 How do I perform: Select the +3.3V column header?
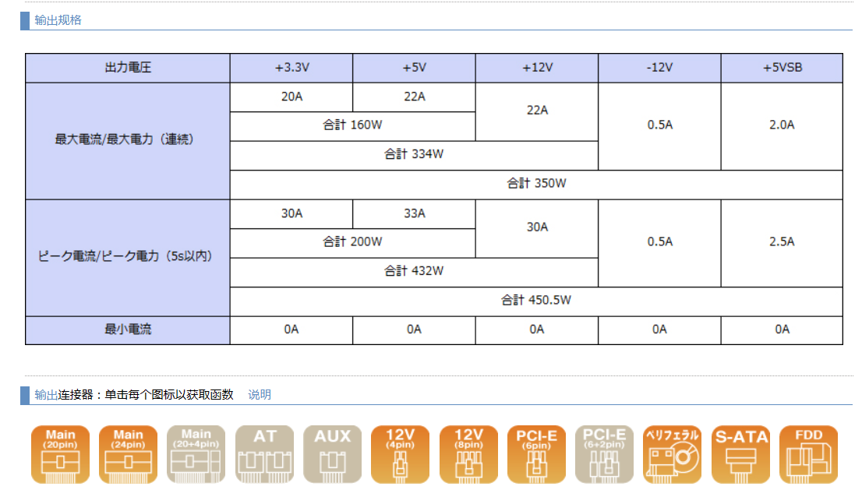(291, 68)
